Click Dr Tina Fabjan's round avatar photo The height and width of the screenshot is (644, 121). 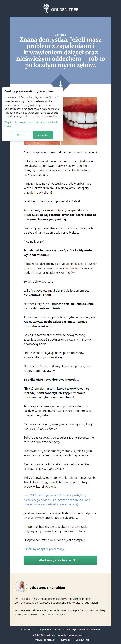21,587
